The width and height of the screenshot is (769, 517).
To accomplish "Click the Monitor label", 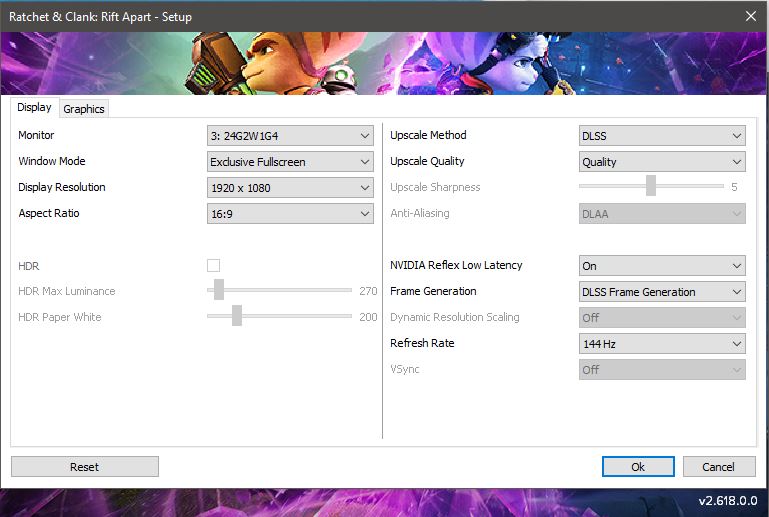I will (x=36, y=135).
